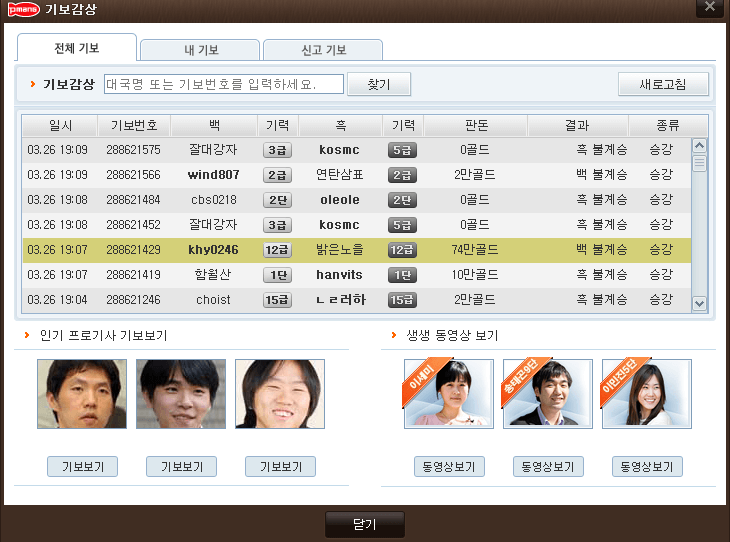The width and height of the screenshot is (730, 542).
Task: Select record number 288621484
Action: point(357,200)
